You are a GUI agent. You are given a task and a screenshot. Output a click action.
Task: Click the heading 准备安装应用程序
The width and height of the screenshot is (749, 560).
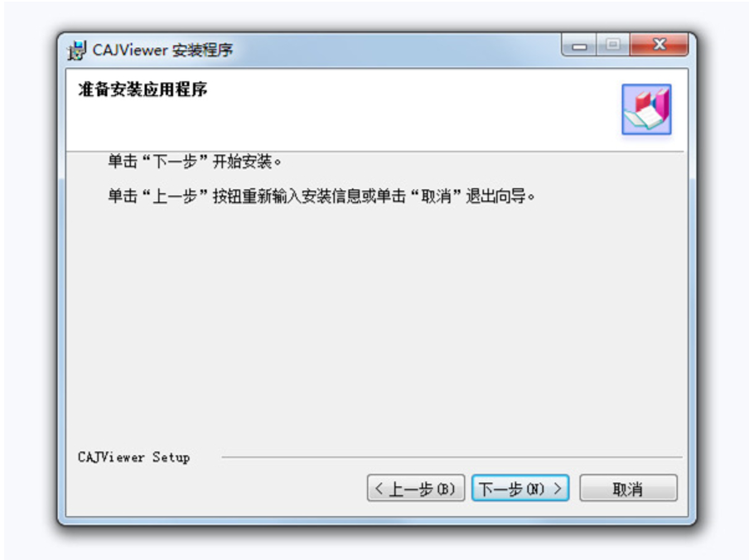tap(143, 89)
